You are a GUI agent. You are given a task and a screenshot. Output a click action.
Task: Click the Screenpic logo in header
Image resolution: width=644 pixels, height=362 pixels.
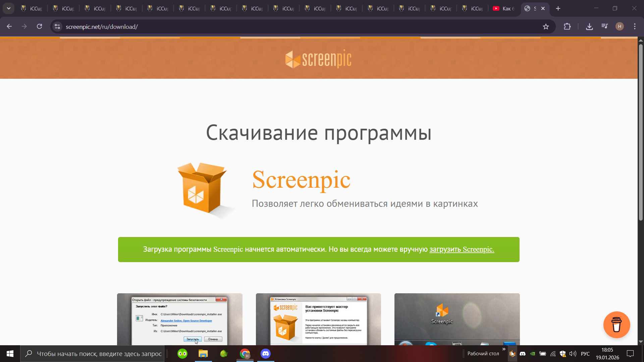(x=318, y=59)
